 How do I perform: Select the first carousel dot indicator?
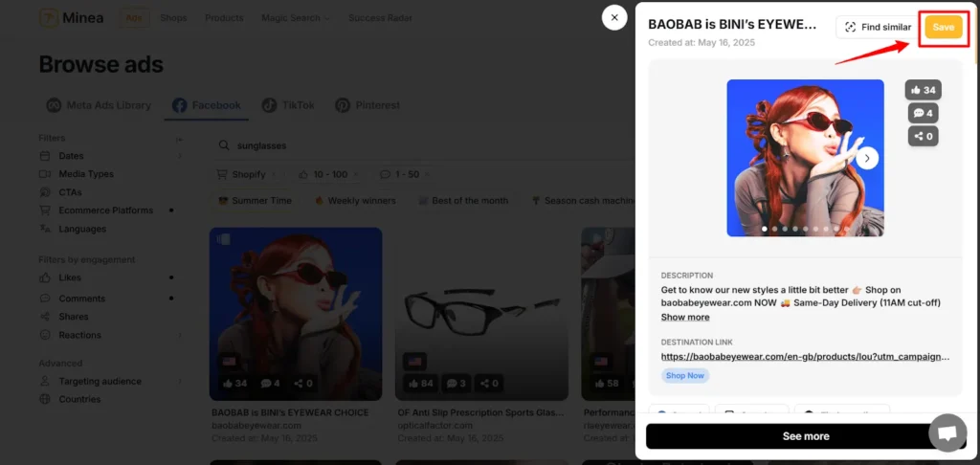(765, 229)
